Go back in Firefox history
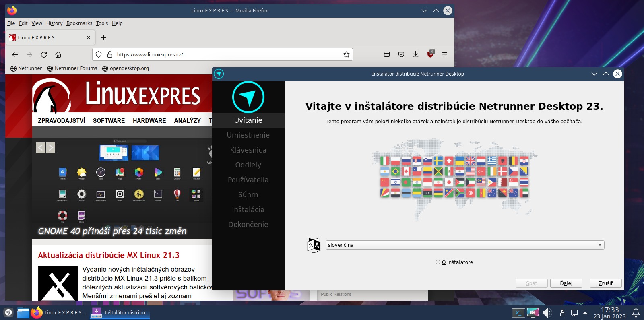 (x=15, y=54)
